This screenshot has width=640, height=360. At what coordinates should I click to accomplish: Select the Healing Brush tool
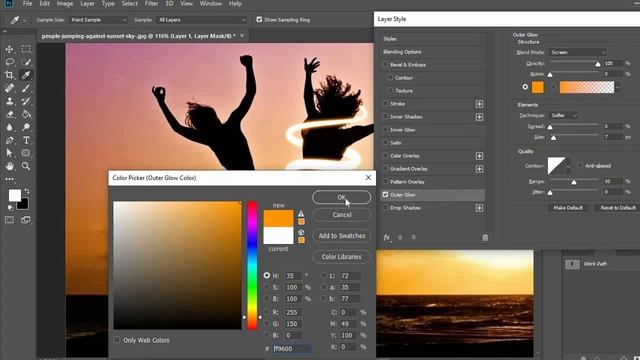tap(9, 88)
